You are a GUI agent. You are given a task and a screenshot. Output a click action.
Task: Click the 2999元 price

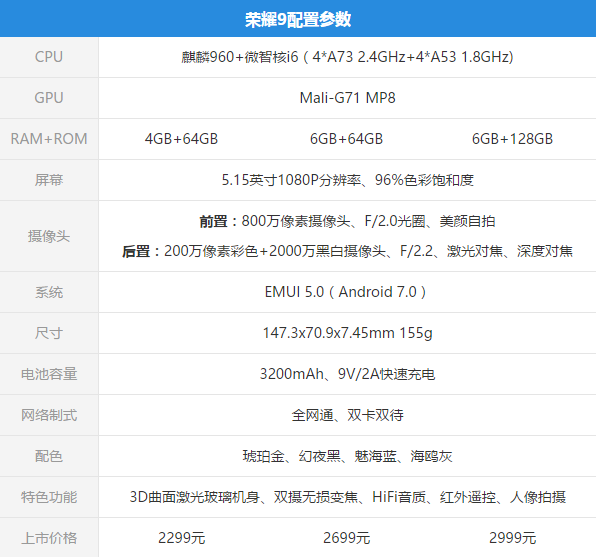pyautogui.click(x=512, y=538)
